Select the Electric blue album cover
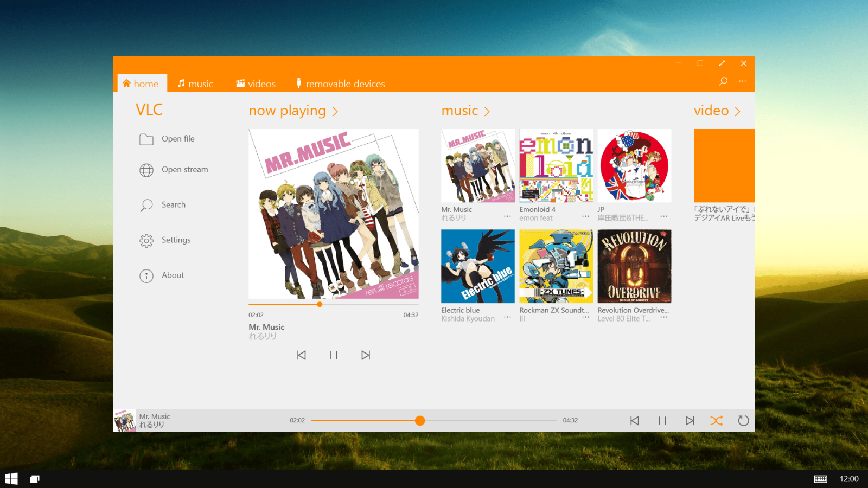The image size is (868, 488). click(x=478, y=266)
